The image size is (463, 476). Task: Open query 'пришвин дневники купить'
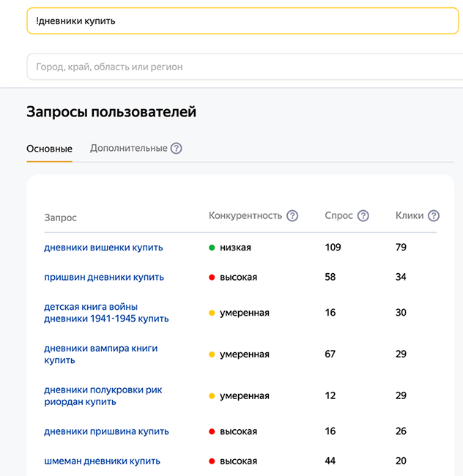click(x=104, y=278)
